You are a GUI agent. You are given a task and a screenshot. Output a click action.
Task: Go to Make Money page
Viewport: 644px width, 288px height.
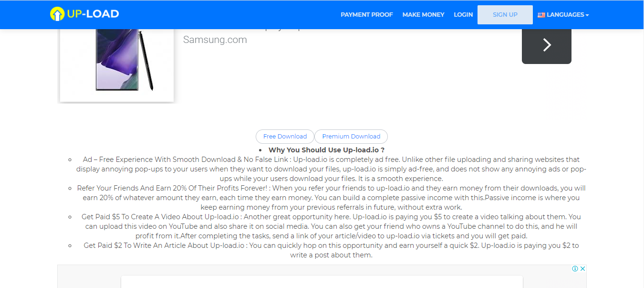pos(423,15)
